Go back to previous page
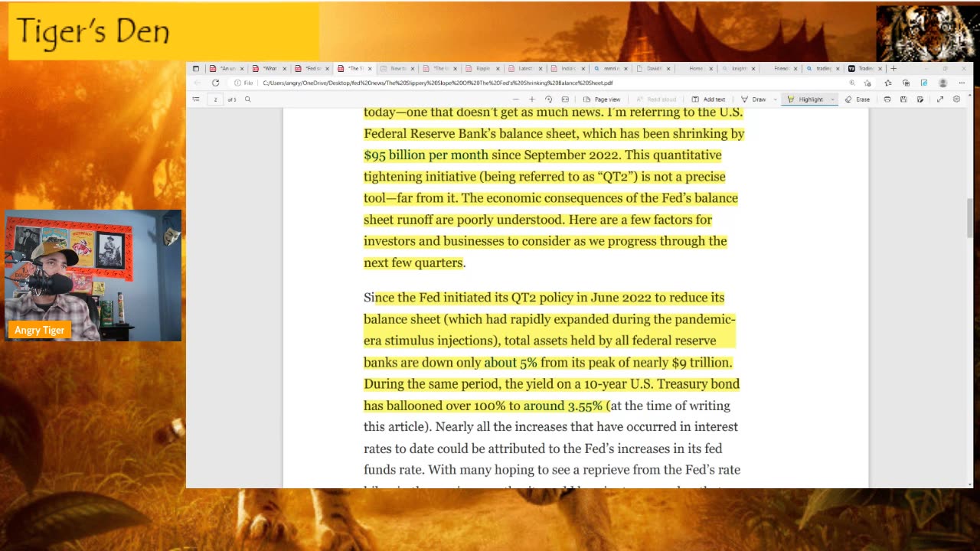This screenshot has height=551, width=980. [x=198, y=83]
